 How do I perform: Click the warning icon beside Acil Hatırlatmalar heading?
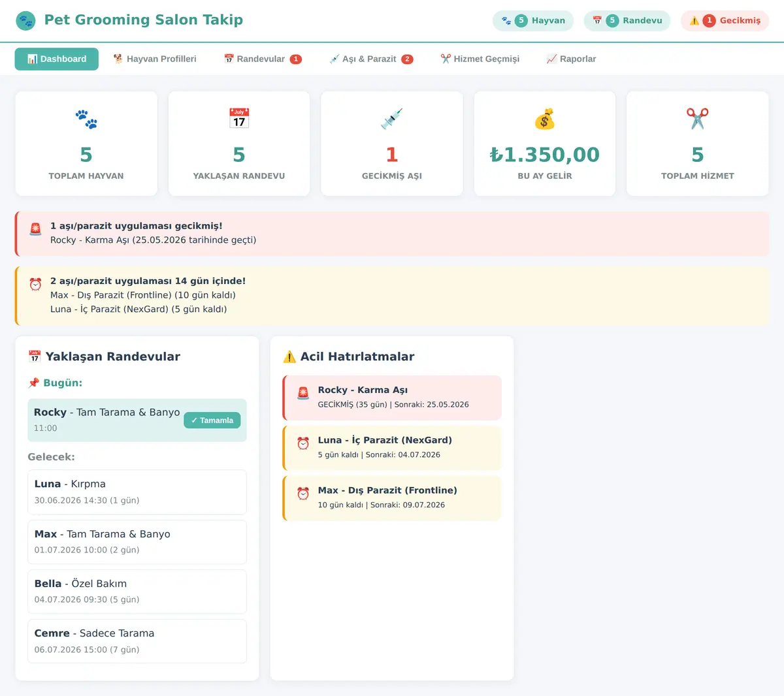289,356
